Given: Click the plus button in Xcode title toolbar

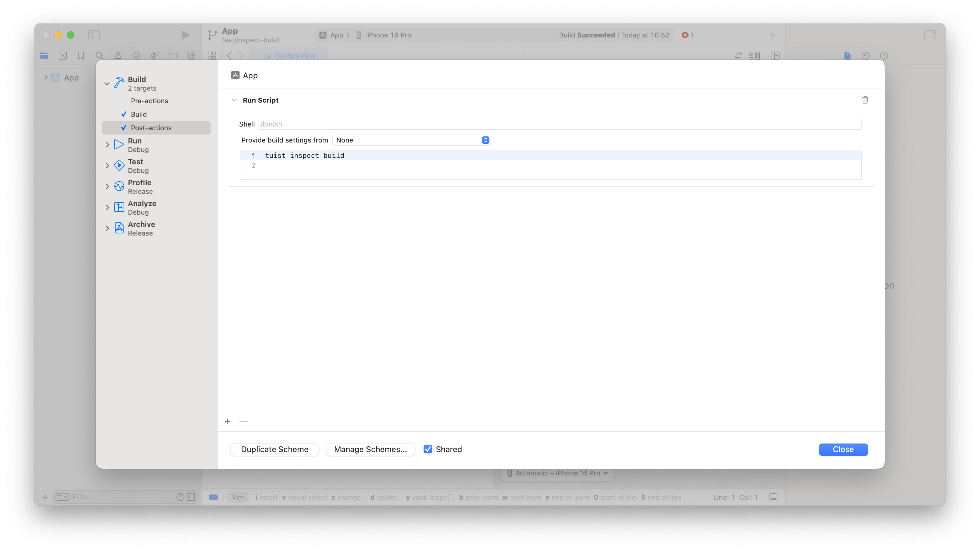Looking at the screenshot, I should coord(773,35).
